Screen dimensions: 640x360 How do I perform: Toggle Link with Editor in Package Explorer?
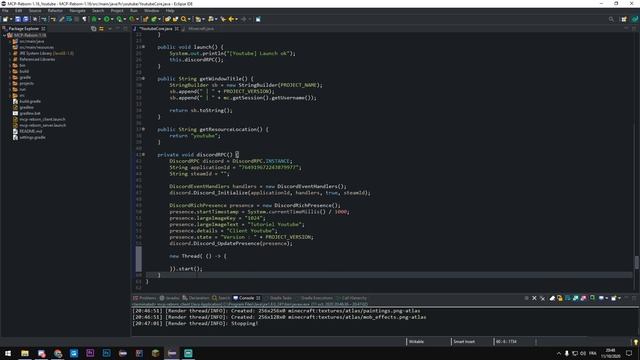click(x=101, y=29)
